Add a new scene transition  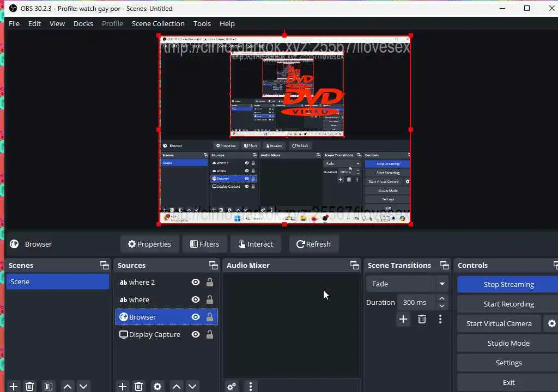[403, 319]
